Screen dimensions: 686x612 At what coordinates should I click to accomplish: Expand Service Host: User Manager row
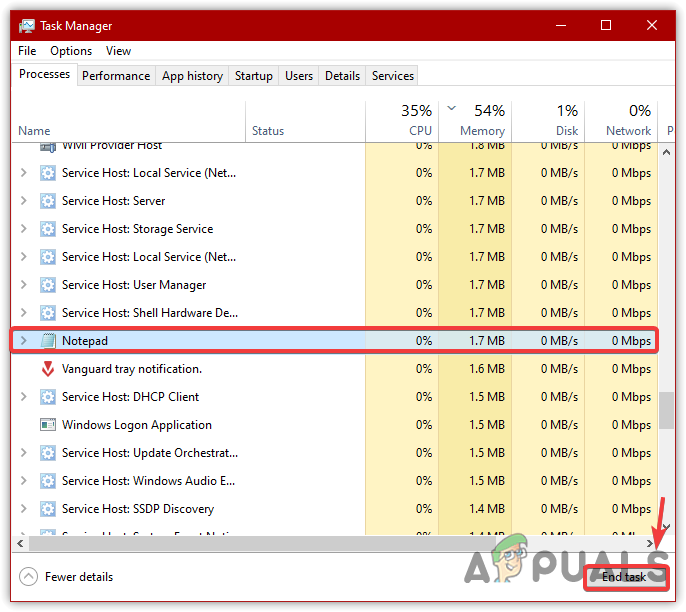(x=24, y=285)
